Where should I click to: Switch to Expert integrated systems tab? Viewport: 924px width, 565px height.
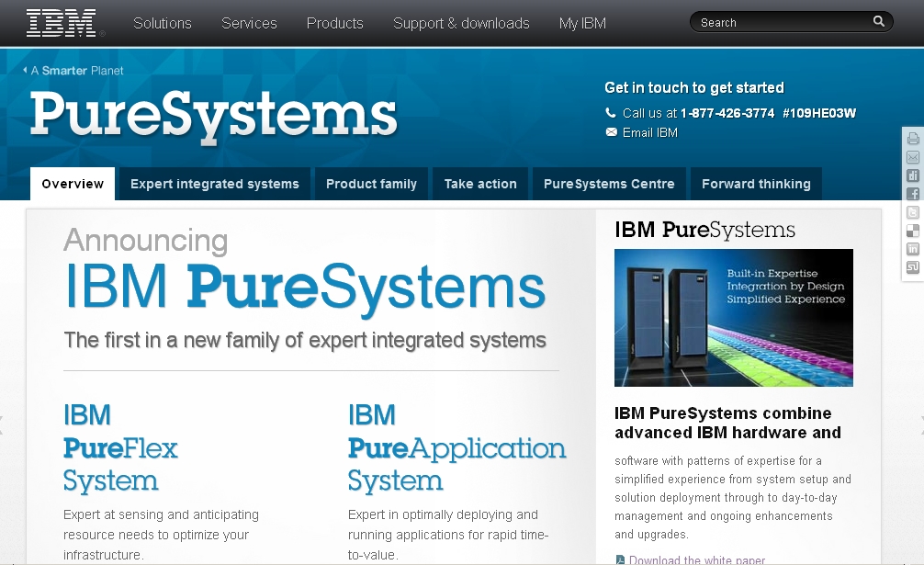(215, 184)
